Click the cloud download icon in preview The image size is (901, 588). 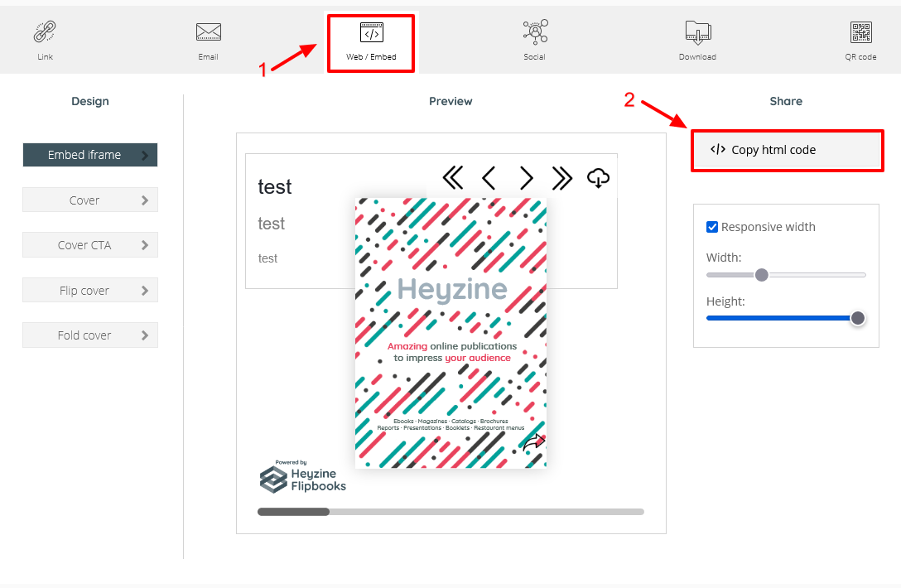pyautogui.click(x=598, y=178)
